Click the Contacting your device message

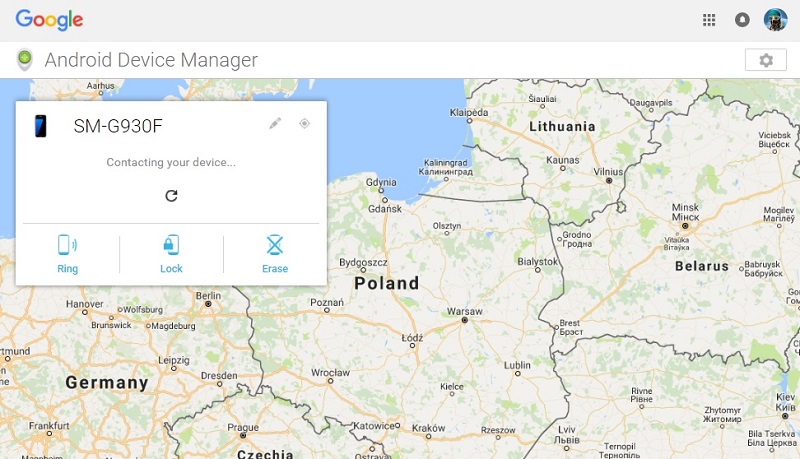click(x=171, y=162)
